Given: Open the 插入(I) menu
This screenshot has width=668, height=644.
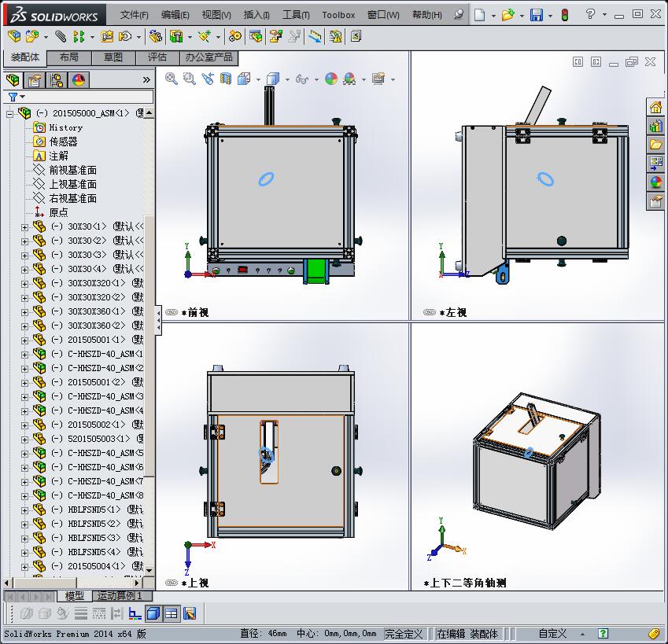Looking at the screenshot, I should point(256,15).
